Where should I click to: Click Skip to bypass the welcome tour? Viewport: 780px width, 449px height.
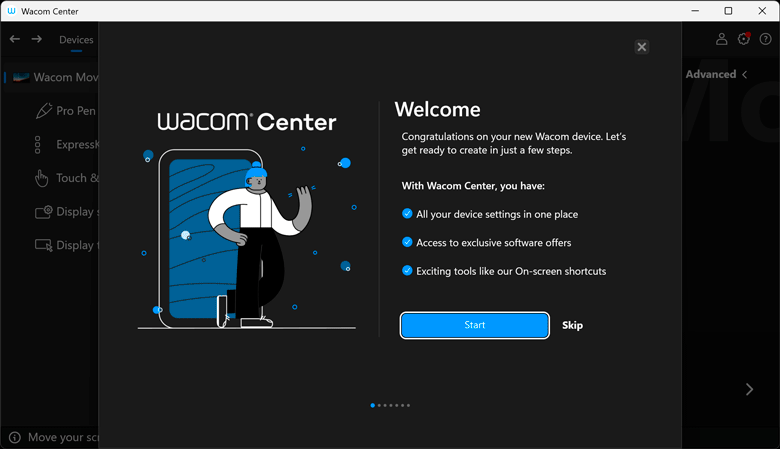(572, 325)
